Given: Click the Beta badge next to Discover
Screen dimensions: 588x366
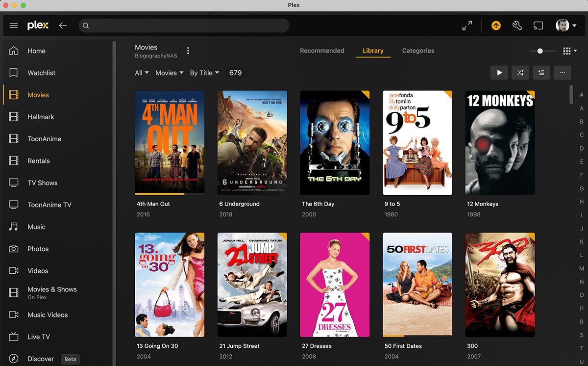Looking at the screenshot, I should pyautogui.click(x=71, y=359).
